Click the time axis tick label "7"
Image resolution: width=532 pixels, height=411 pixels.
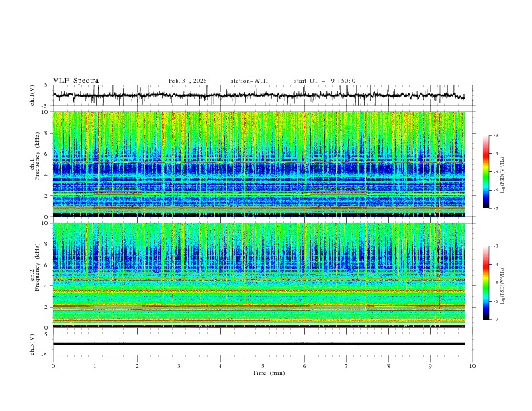point(347,366)
